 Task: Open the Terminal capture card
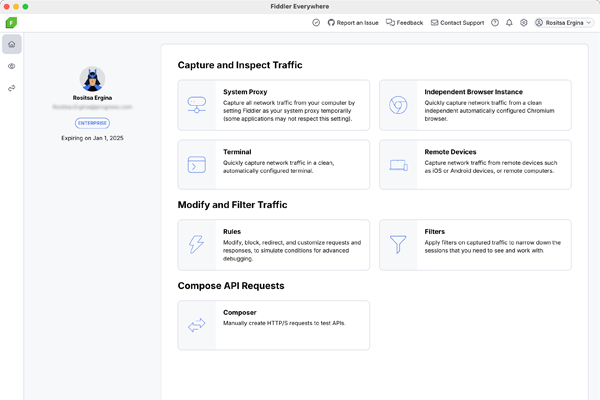point(273,164)
